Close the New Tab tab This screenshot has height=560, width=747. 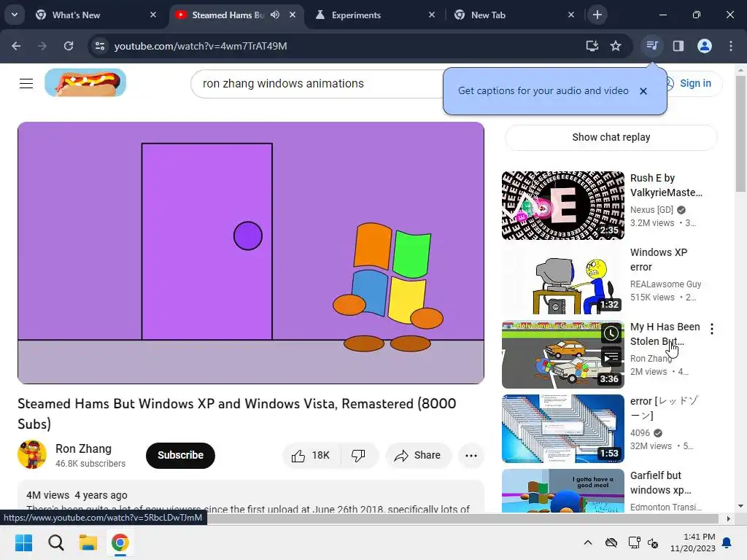(571, 15)
